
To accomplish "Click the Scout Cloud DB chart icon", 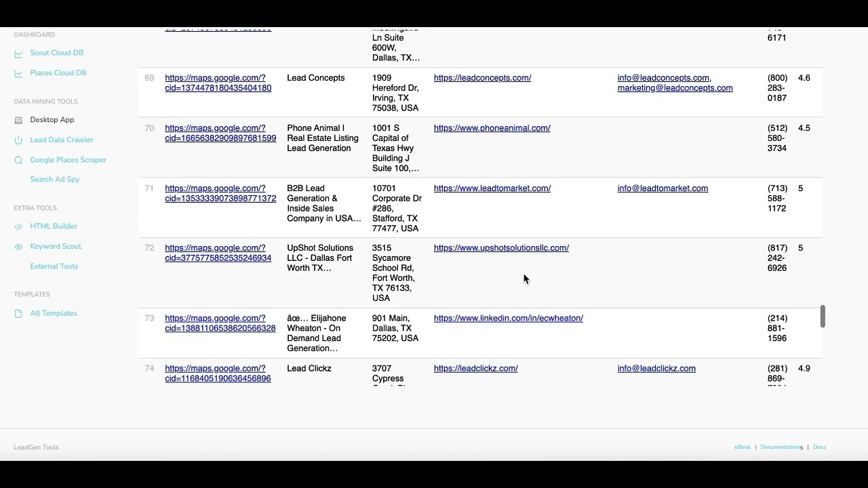I will pos(18,53).
